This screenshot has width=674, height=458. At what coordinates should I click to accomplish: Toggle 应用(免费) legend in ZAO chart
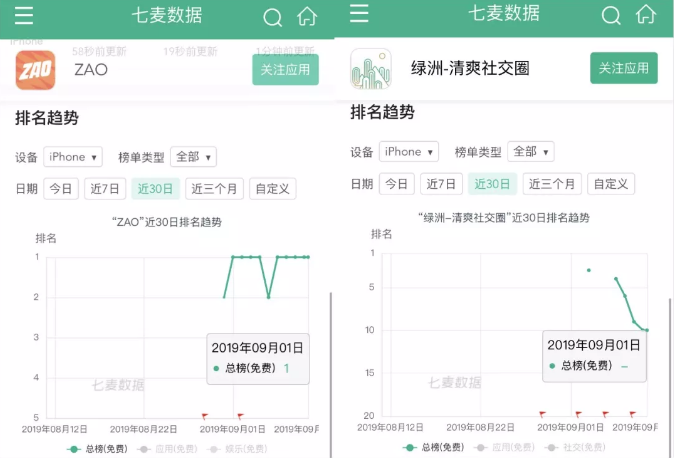(x=167, y=449)
